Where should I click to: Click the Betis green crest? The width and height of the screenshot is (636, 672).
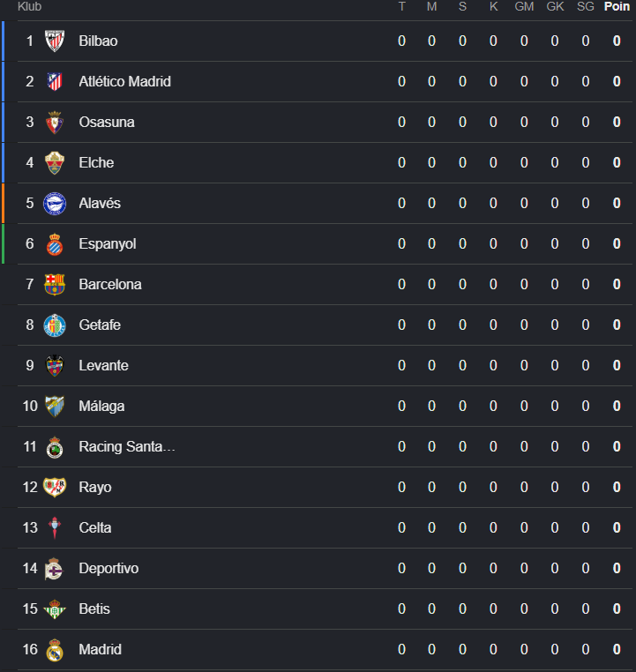click(x=55, y=609)
